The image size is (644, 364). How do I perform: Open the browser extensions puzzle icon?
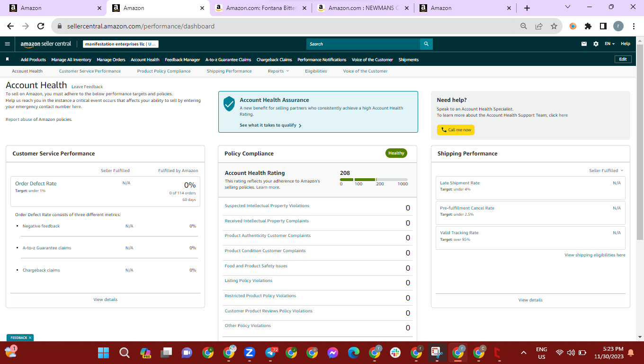pyautogui.click(x=588, y=27)
